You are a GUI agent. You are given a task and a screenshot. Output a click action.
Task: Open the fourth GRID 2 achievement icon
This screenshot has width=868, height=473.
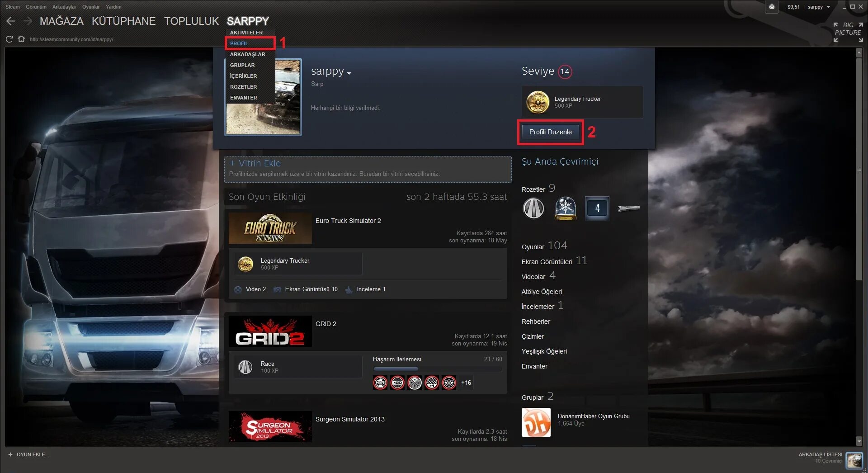pos(432,383)
